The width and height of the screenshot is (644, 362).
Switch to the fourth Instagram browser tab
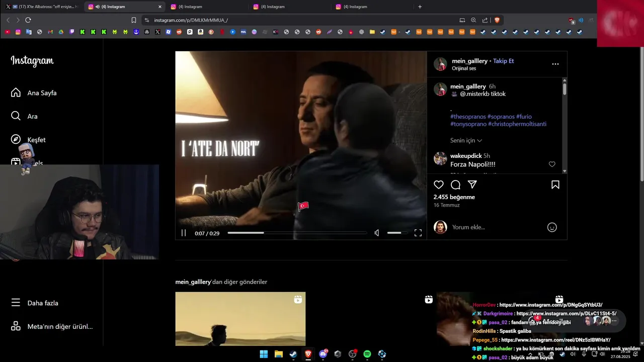(x=372, y=7)
